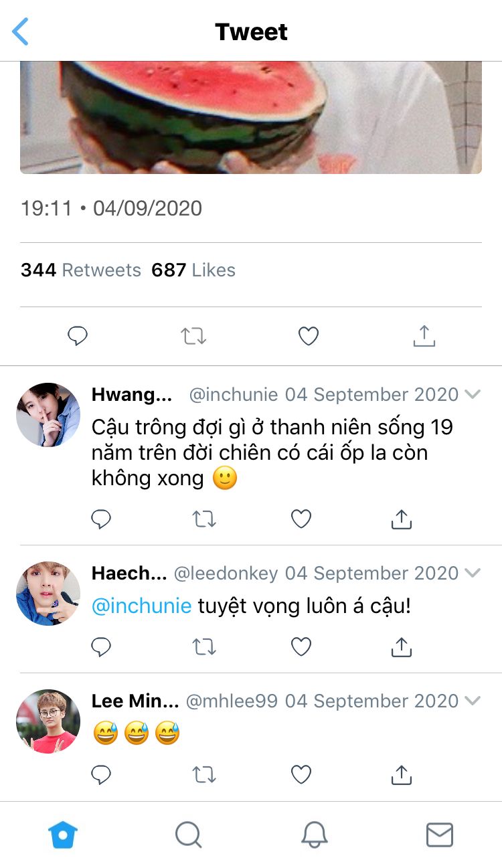Screen dimensions: 502x868
Task: Open Notifications bell tab
Action: [x=314, y=835]
